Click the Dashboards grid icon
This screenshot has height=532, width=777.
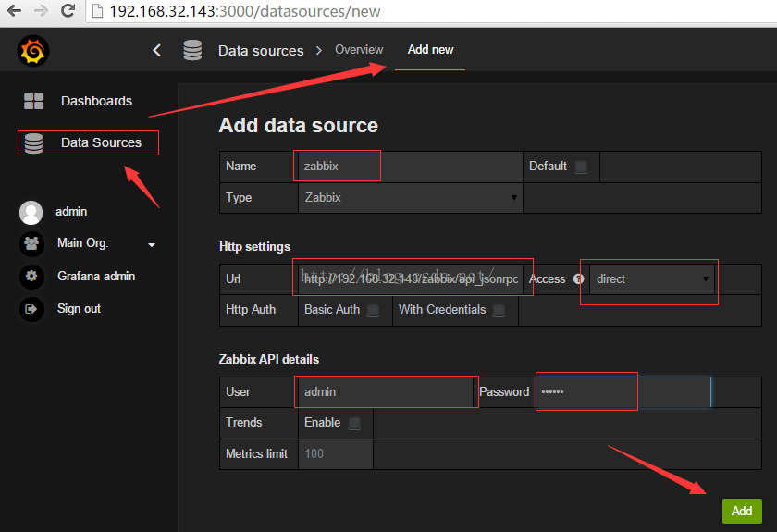(x=33, y=101)
